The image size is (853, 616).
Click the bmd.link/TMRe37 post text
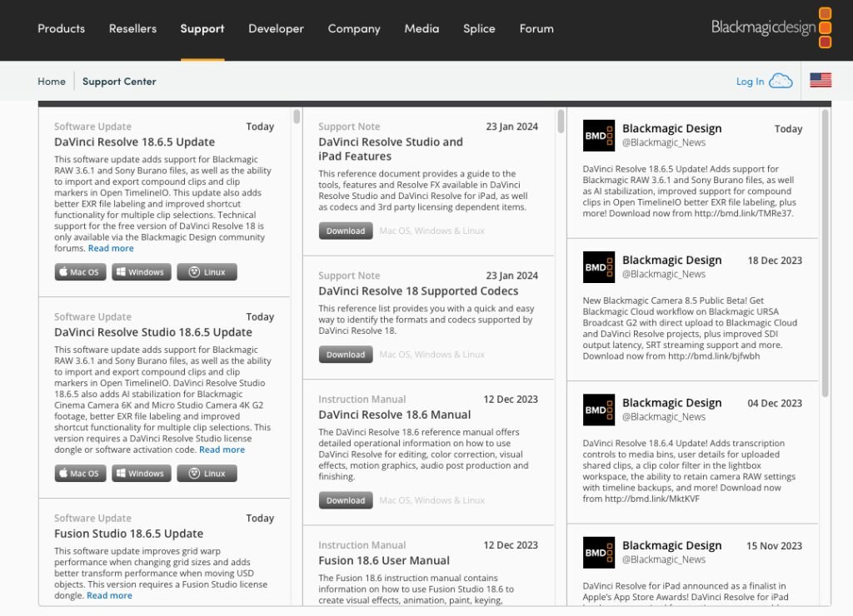(689, 191)
